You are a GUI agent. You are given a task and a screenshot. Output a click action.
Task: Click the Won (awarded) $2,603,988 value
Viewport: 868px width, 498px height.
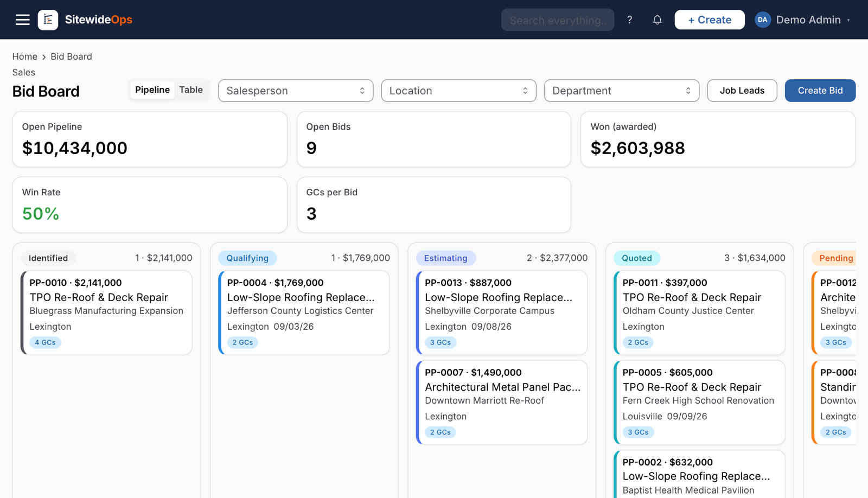pyautogui.click(x=637, y=148)
